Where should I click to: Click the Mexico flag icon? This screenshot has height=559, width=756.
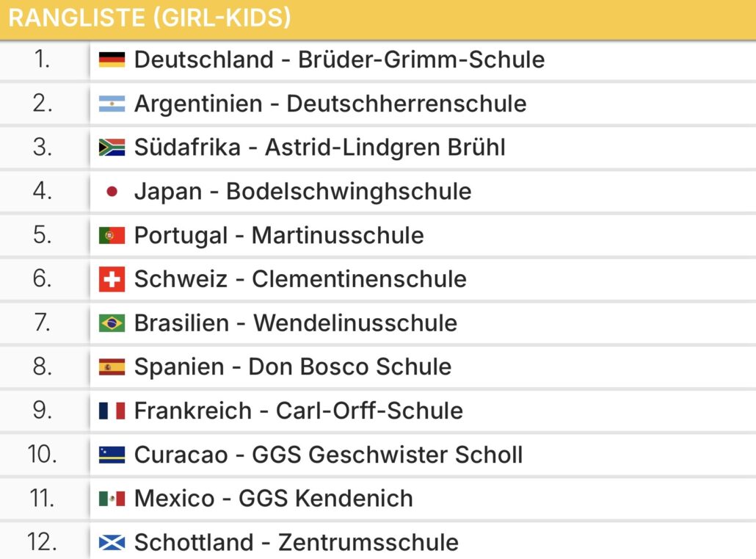coord(112,498)
